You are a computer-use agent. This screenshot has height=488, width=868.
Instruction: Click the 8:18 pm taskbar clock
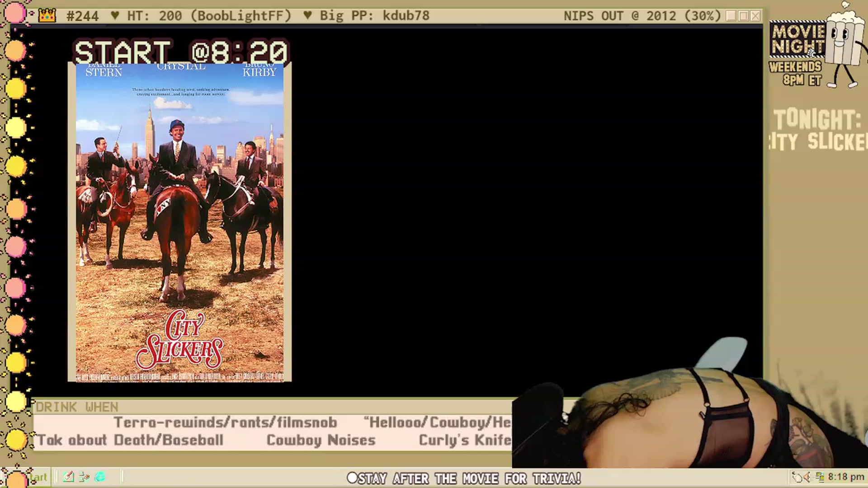(x=846, y=477)
